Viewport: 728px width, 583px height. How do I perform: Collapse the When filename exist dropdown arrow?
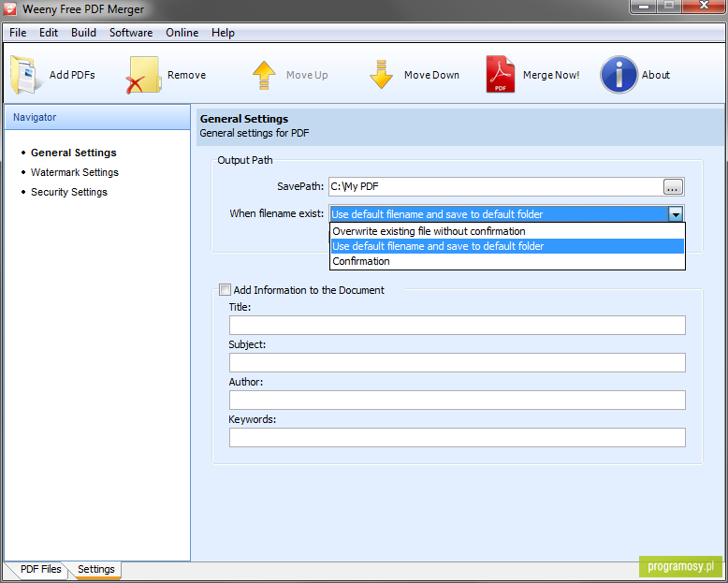676,214
